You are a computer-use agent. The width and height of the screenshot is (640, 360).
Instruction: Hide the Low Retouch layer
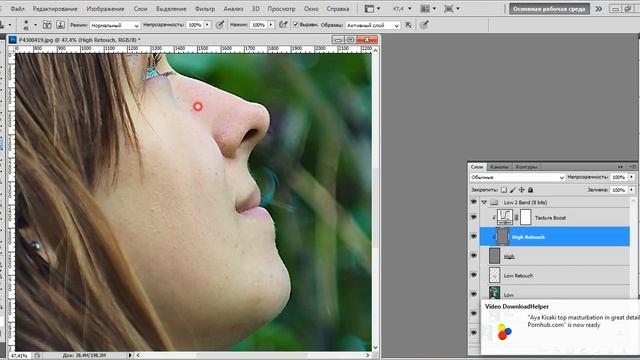pos(473,275)
